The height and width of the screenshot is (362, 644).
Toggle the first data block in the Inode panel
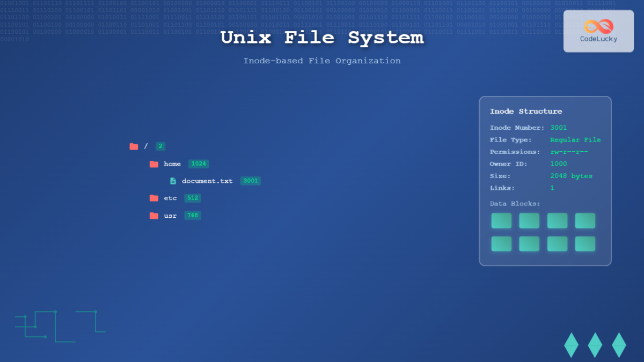point(501,220)
